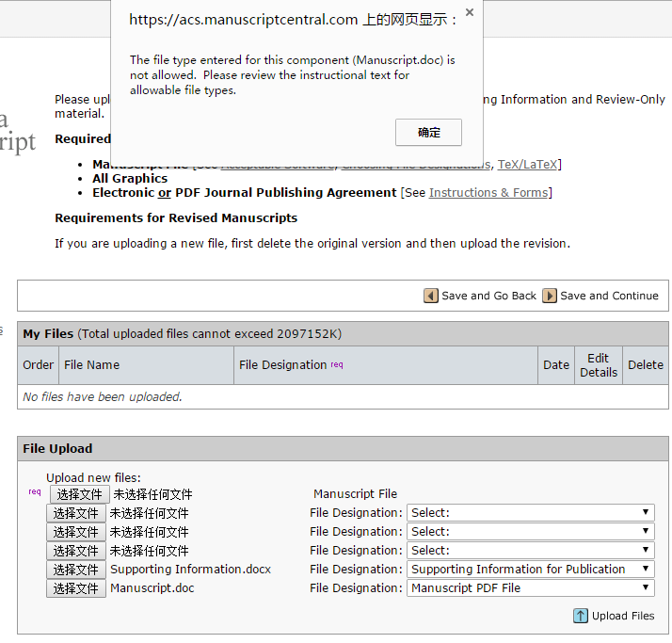Click the 'All Graphics' bullet text
The height and width of the screenshot is (643, 672).
(x=130, y=179)
